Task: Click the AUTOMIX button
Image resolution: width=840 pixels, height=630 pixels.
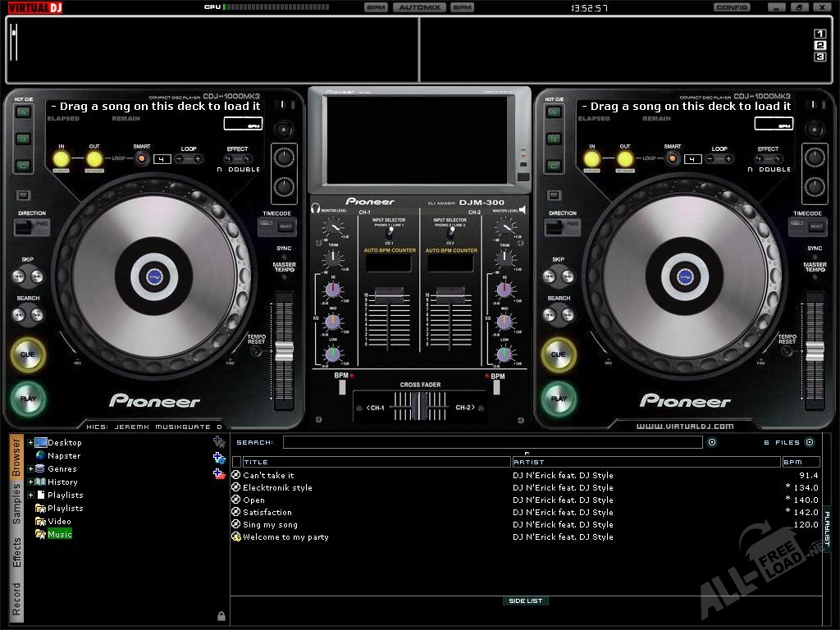Action: pyautogui.click(x=419, y=7)
